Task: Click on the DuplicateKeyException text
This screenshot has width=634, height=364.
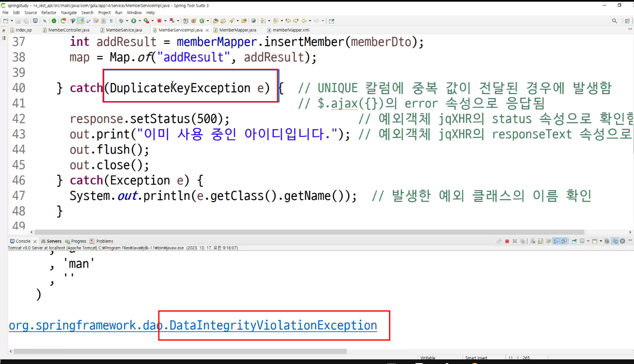Action: pos(180,88)
